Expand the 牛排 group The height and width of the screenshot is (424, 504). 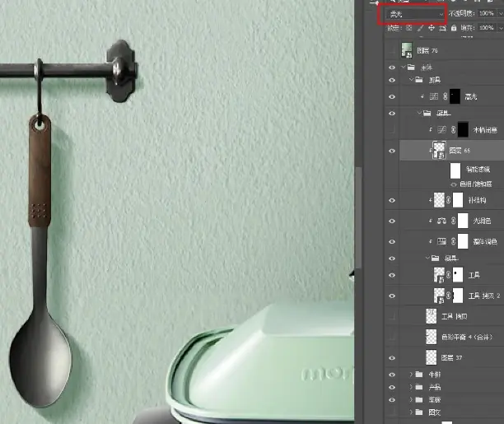tap(411, 375)
